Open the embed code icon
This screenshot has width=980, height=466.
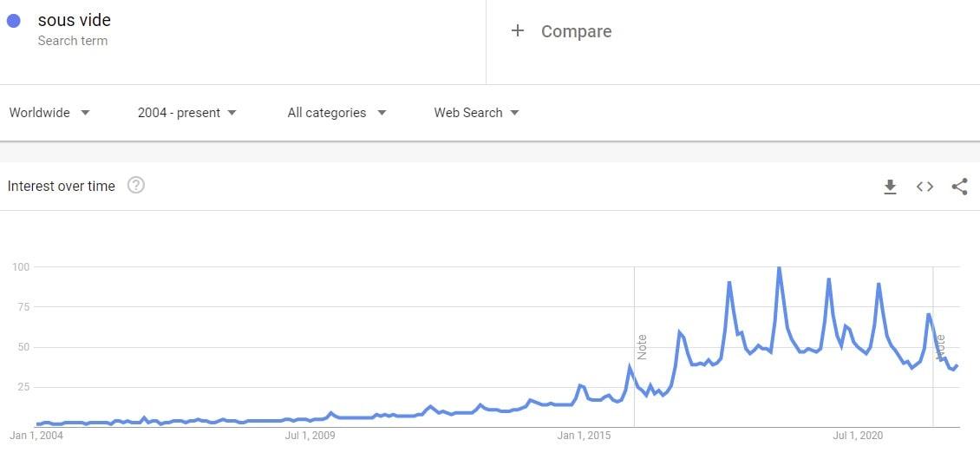pos(924,187)
